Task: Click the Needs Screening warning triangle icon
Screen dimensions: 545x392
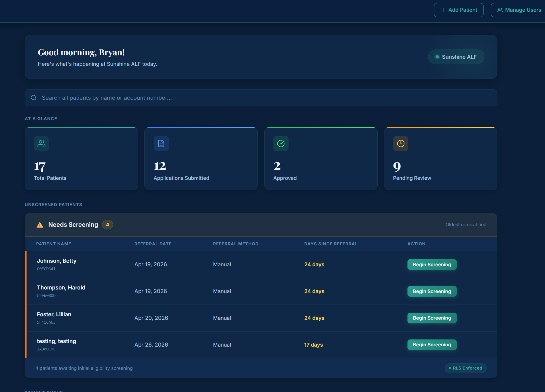Action: [40, 225]
